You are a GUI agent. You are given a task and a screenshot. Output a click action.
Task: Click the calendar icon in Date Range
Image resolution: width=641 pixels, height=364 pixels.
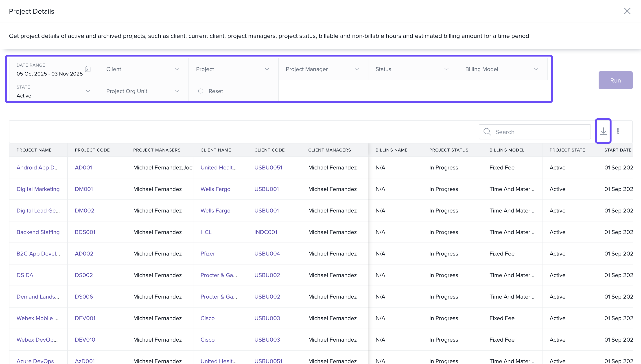pos(88,69)
